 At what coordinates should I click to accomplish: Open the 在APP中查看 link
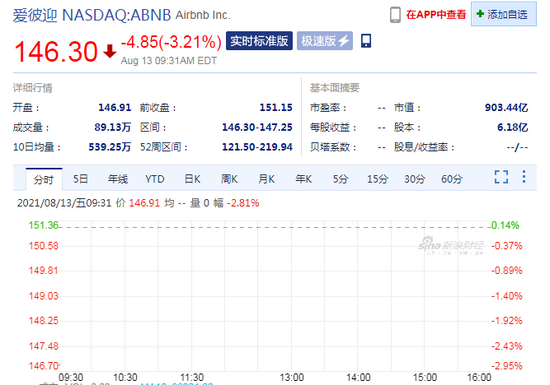(x=436, y=15)
